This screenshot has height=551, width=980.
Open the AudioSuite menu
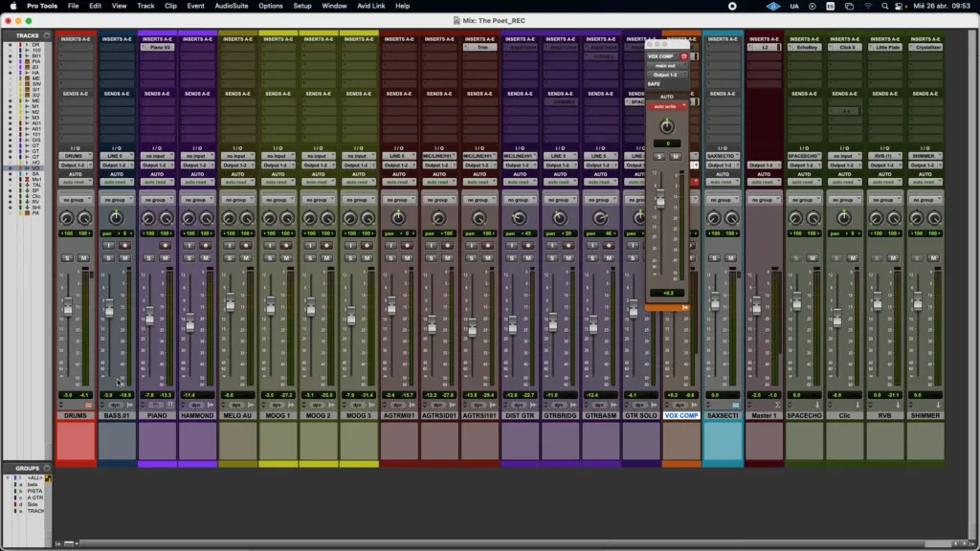pos(232,6)
